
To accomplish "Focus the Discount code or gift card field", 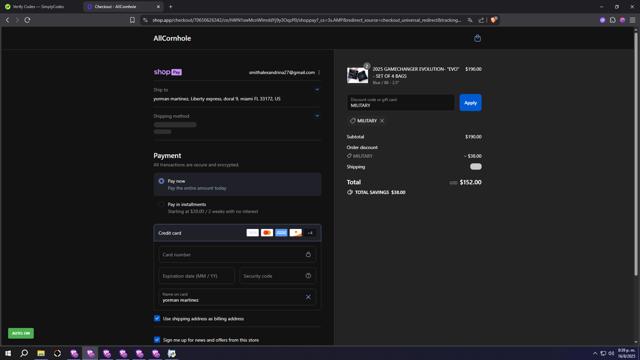I will (x=400, y=102).
